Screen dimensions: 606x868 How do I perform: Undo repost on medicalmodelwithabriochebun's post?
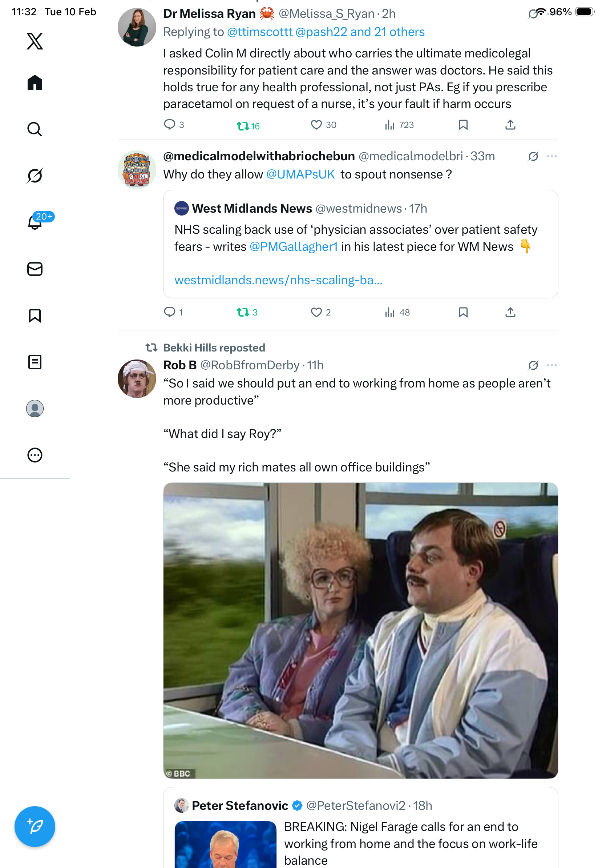pyautogui.click(x=243, y=313)
